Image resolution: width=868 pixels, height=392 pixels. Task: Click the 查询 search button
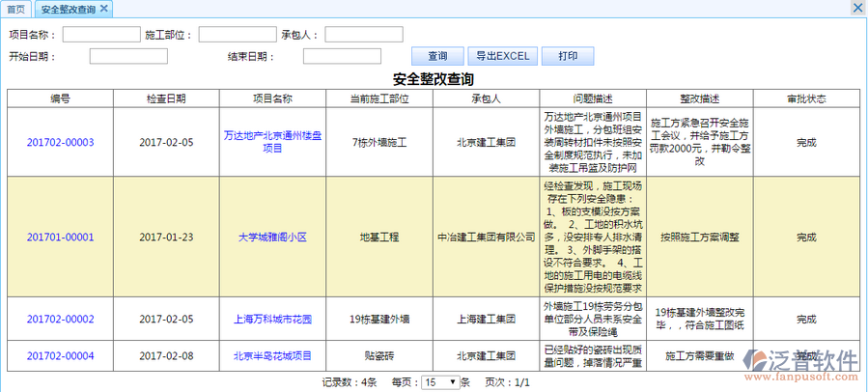pyautogui.click(x=437, y=56)
